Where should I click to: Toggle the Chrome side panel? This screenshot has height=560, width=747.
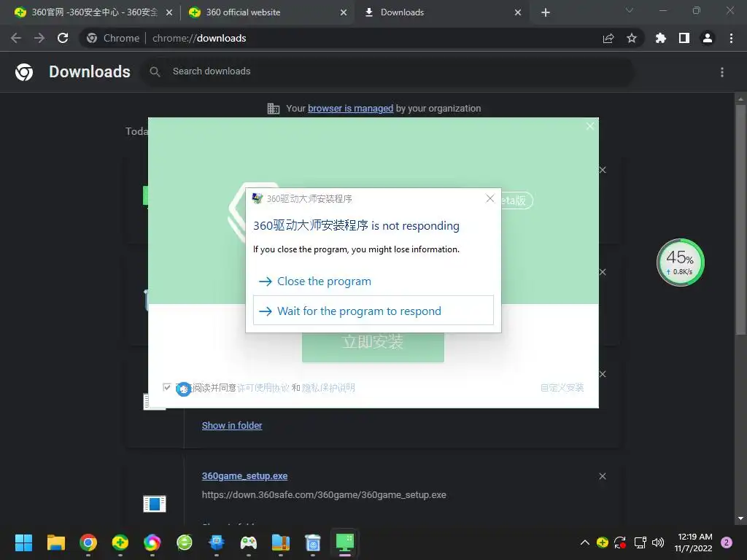684,38
